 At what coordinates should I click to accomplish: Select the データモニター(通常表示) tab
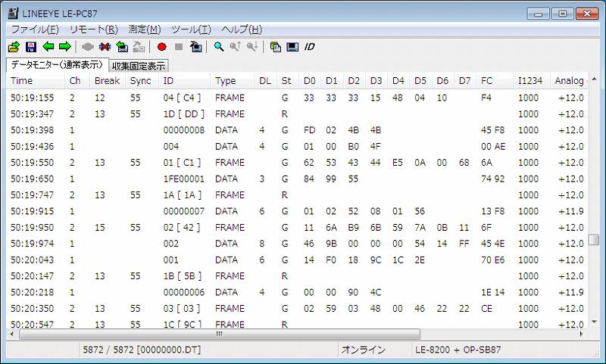pyautogui.click(x=57, y=65)
